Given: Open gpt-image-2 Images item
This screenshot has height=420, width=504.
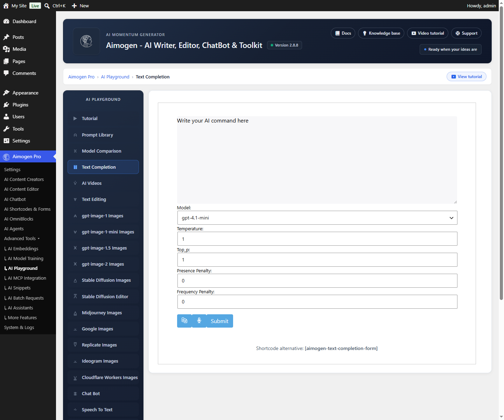Looking at the screenshot, I should pos(103,264).
